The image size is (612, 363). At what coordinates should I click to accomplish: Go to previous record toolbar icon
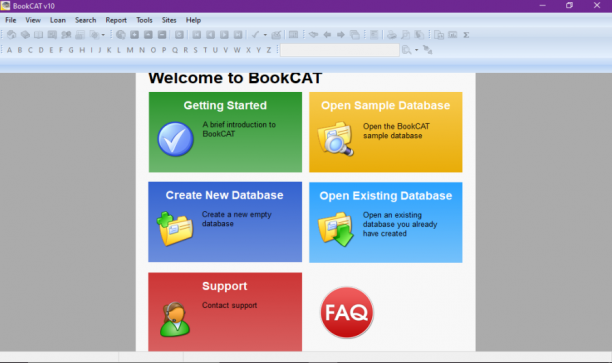210,35
